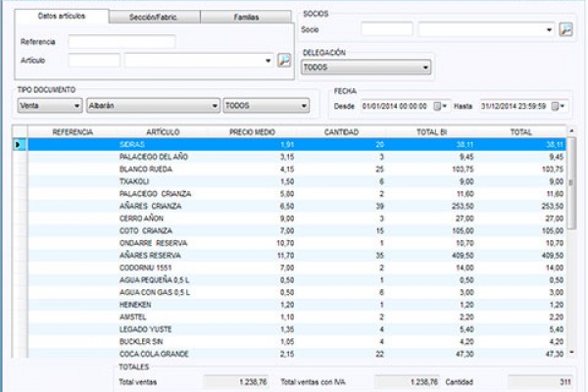This screenshot has width=588, height=392.
Task: Open the Familias tab
Action: 246,17
